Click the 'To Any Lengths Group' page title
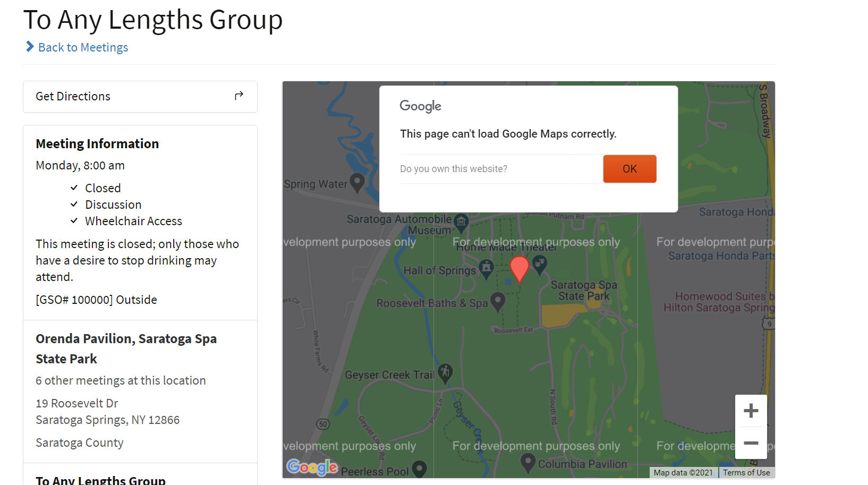 click(x=153, y=20)
